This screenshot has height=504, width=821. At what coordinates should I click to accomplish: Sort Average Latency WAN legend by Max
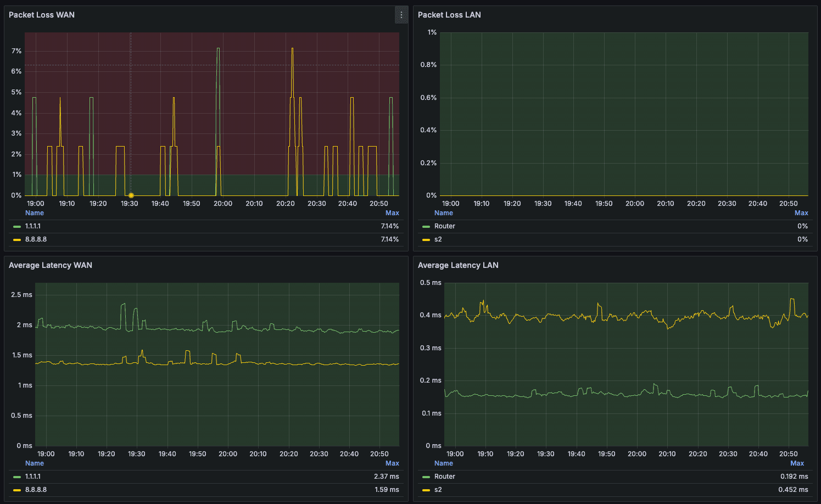point(392,463)
